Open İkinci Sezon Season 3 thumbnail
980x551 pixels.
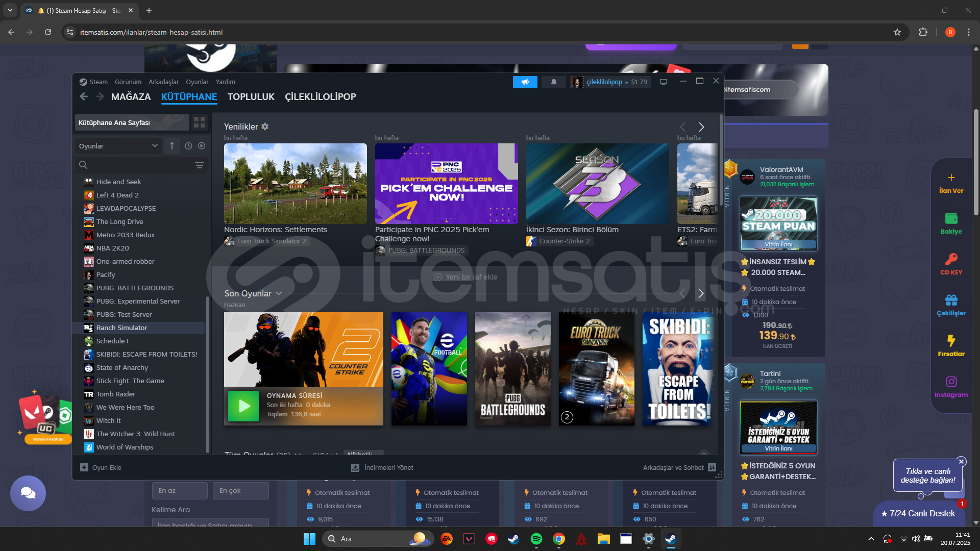click(598, 184)
